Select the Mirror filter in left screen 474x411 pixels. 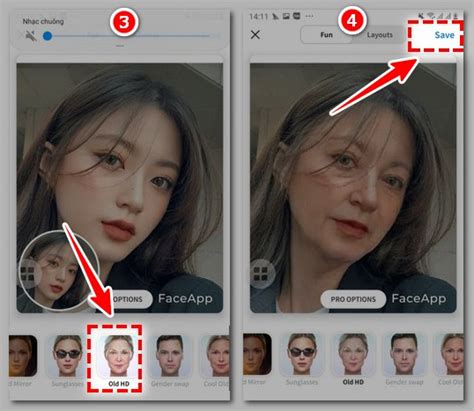[22, 361]
